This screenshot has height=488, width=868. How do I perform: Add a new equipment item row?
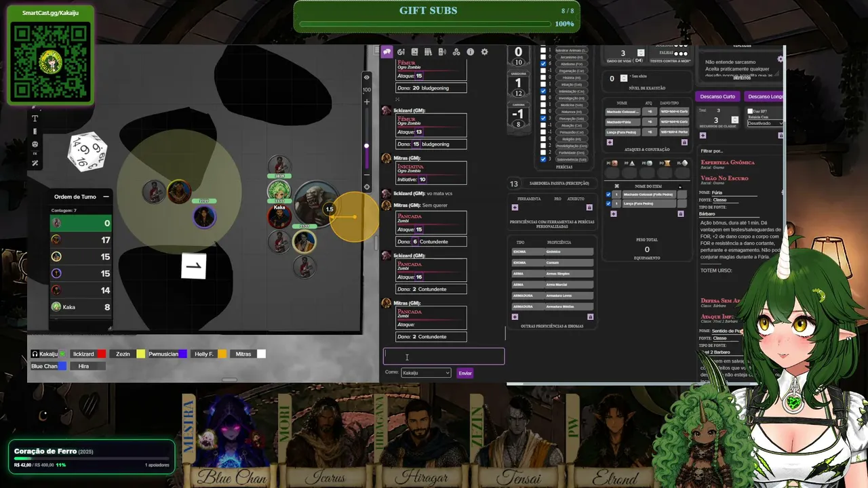pyautogui.click(x=614, y=213)
